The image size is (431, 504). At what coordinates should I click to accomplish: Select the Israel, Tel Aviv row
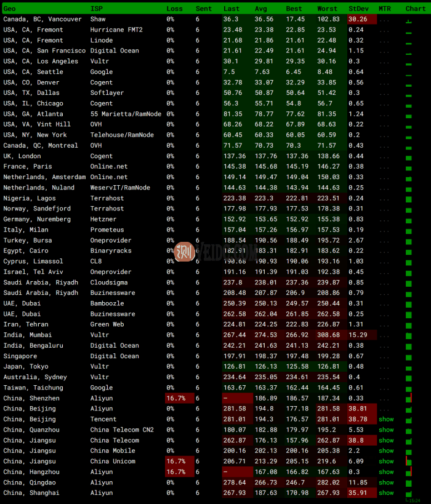coord(216,271)
